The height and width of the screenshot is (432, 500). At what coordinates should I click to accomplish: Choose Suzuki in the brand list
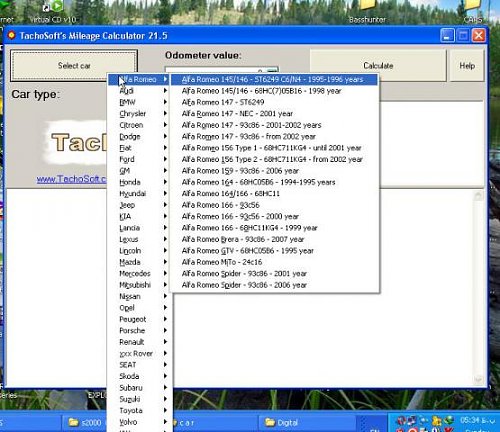point(140,399)
